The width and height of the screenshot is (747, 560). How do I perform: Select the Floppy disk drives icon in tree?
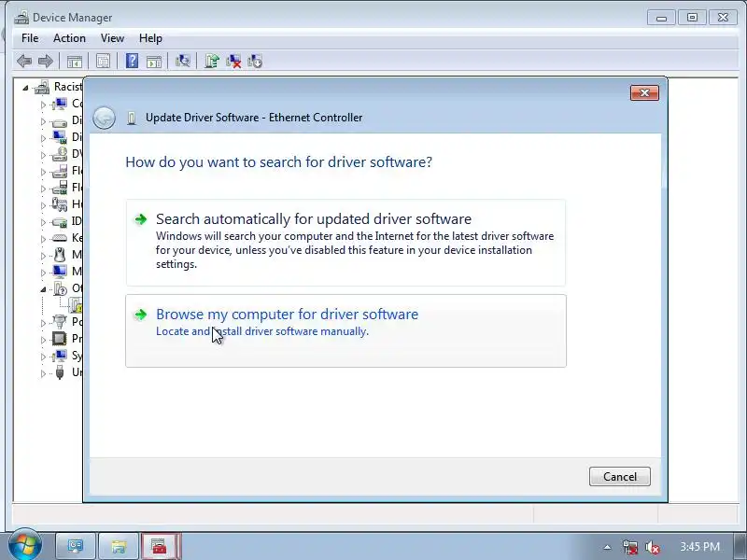(60, 171)
